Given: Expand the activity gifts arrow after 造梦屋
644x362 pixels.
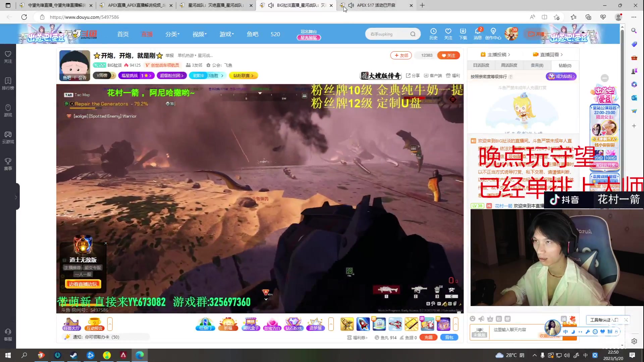Looking at the screenshot, I should [x=331, y=324].
